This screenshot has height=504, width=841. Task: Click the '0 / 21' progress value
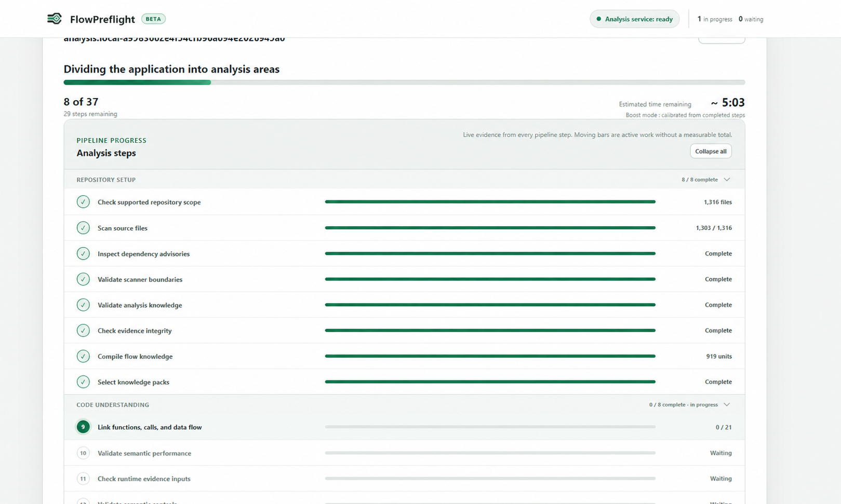click(724, 427)
